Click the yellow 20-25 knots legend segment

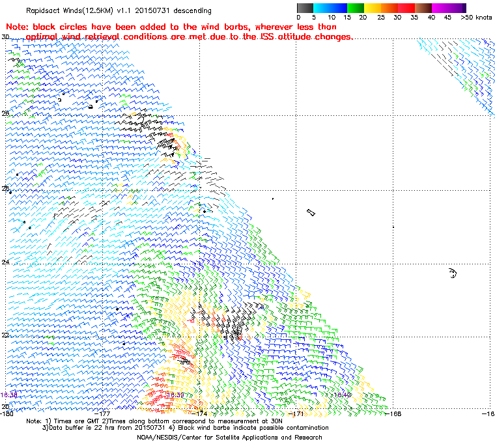373,8
